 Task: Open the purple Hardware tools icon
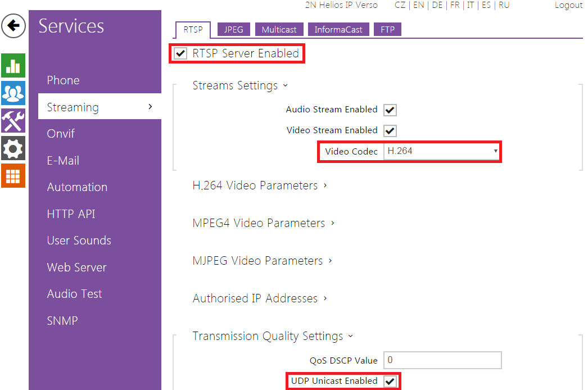coord(13,120)
